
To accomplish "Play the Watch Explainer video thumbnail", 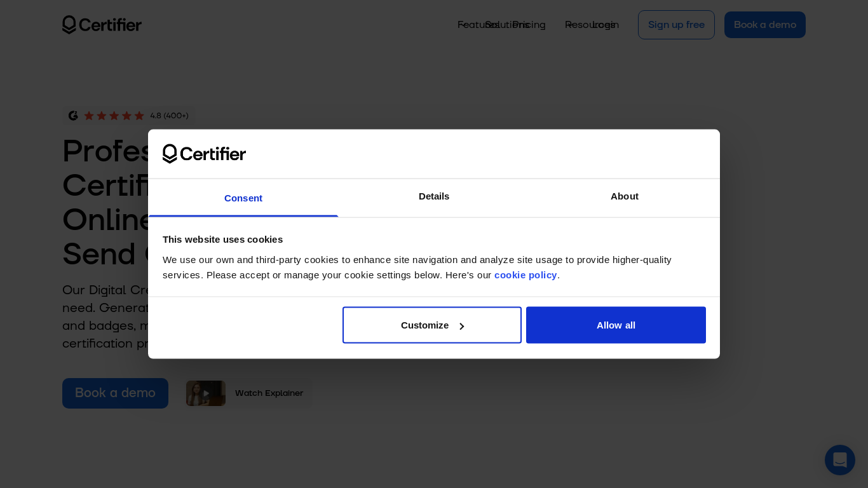I will [206, 393].
